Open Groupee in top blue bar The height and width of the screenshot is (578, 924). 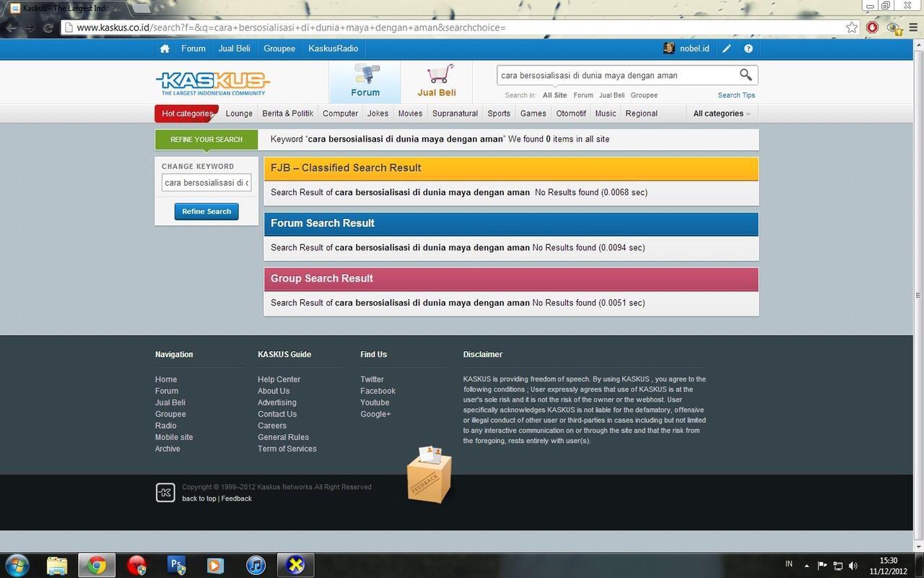[279, 48]
